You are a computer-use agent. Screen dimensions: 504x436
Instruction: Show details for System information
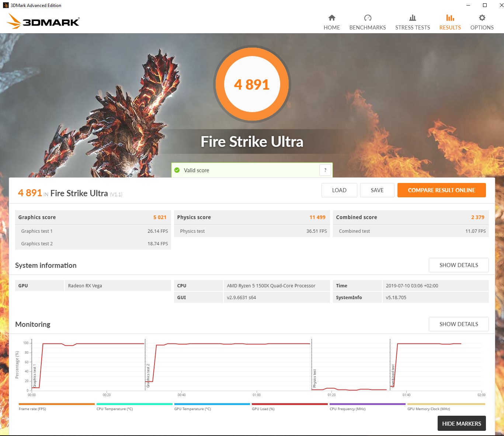coord(459,265)
